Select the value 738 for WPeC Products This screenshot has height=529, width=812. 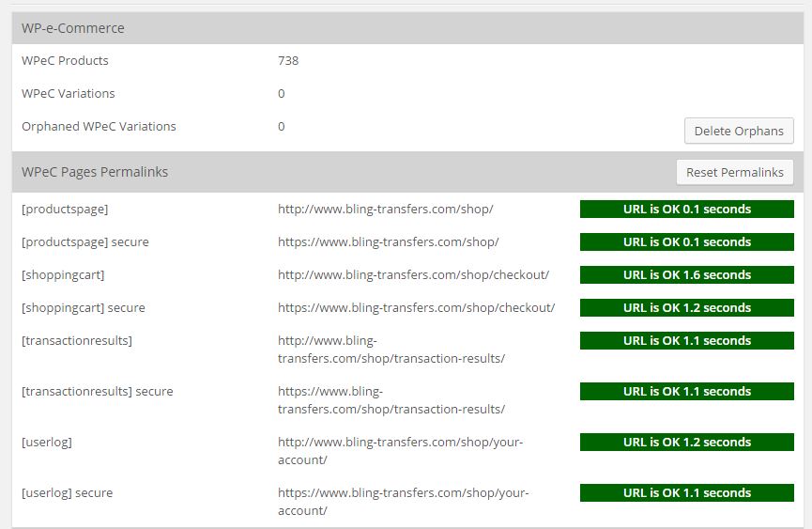pyautogui.click(x=288, y=61)
